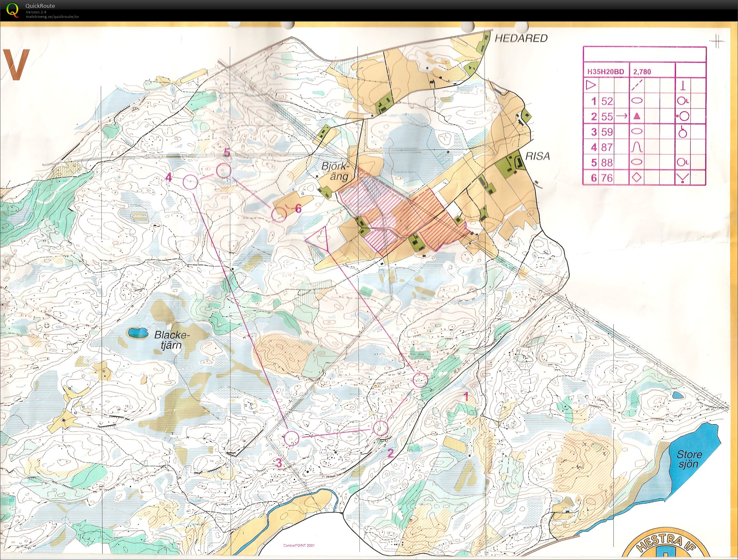Image resolution: width=738 pixels, height=560 pixels.
Task: Click the dot-and-circle symbol in row 2
Action: coord(683,116)
